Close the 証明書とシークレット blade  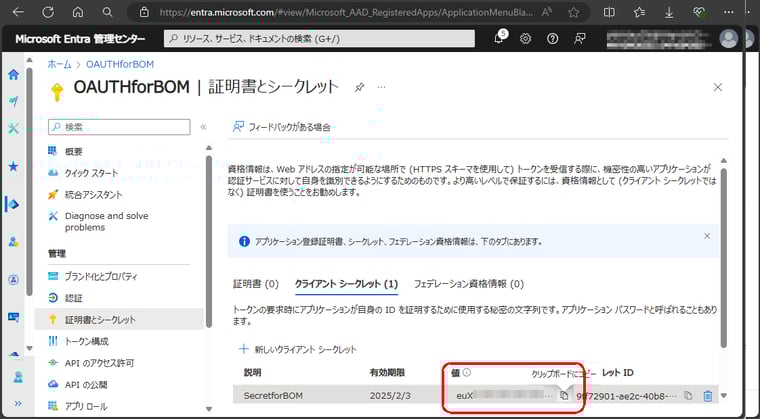718,87
